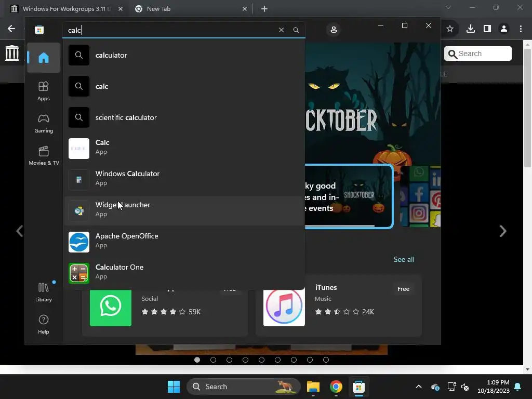This screenshot has width=532, height=399.
Task: Open the social apps carousel thumbnail
Action: click(x=420, y=196)
